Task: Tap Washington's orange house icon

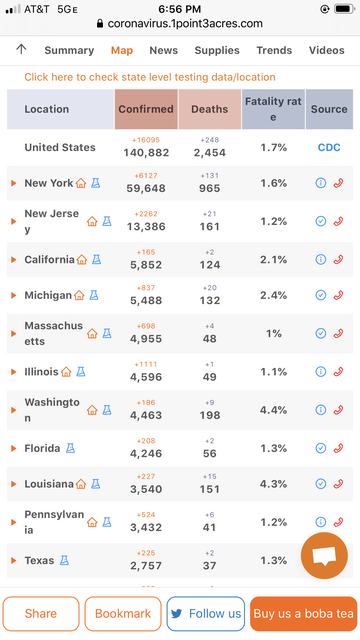Action: click(x=92, y=410)
